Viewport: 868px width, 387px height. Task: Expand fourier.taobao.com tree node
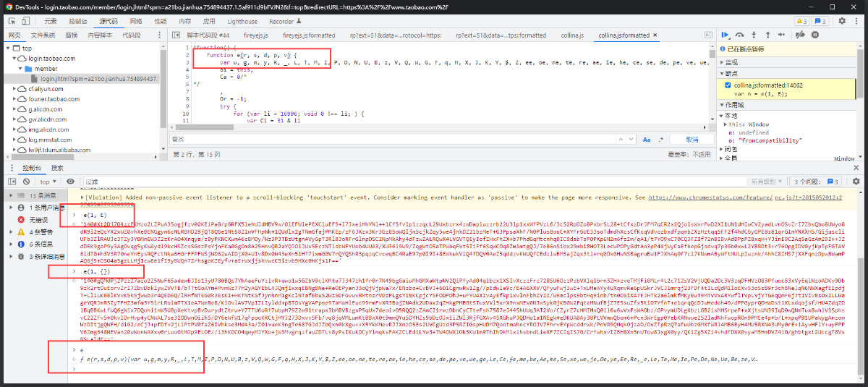click(x=15, y=99)
